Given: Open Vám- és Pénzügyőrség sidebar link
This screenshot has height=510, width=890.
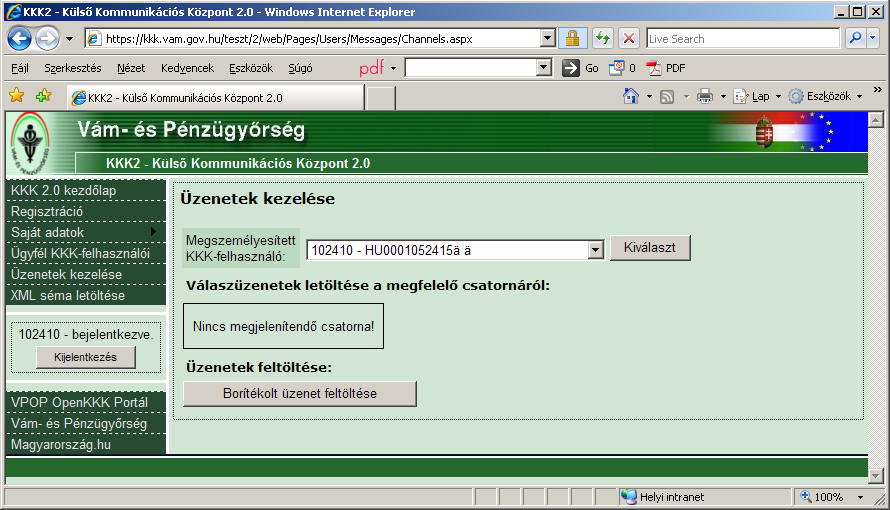Looking at the screenshot, I should [86, 424].
